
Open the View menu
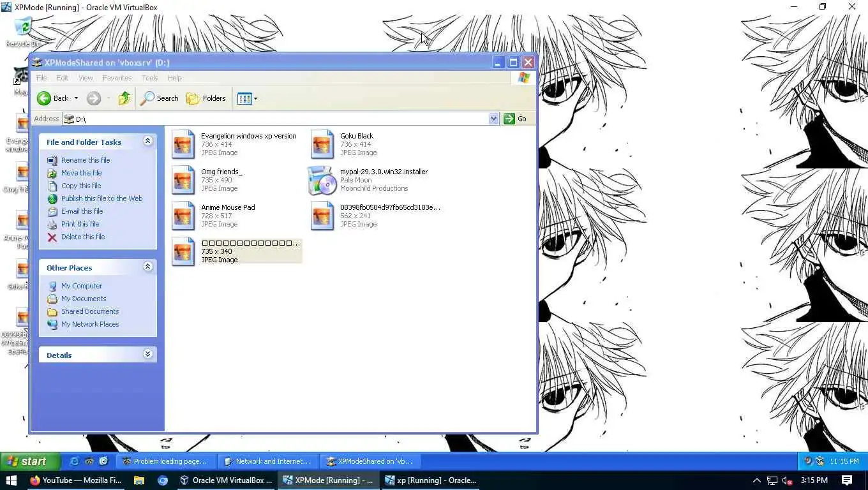coord(86,78)
